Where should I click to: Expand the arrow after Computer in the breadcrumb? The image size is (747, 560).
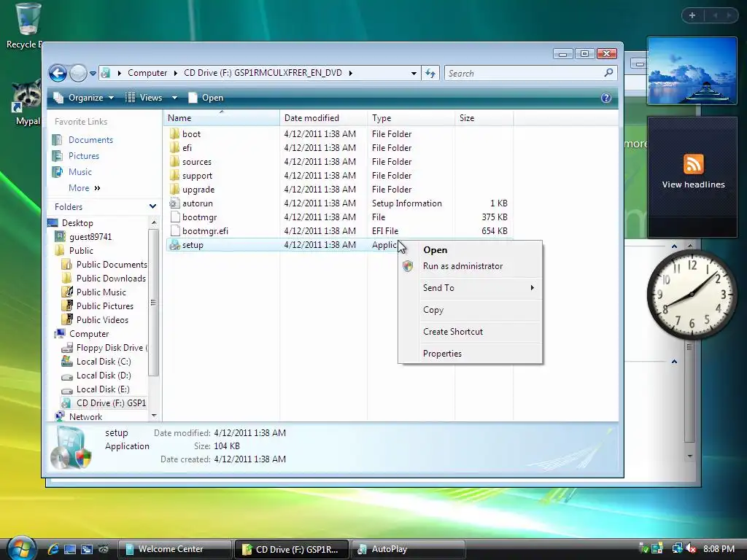[x=175, y=73]
